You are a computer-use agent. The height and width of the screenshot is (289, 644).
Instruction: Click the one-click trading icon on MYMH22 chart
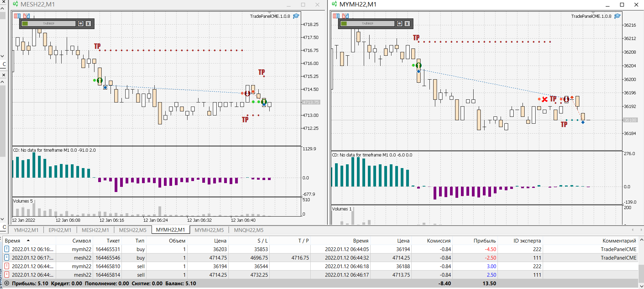345,16
